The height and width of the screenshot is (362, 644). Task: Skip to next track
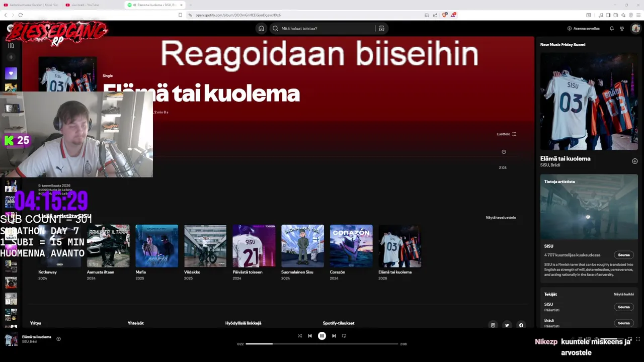(334, 336)
